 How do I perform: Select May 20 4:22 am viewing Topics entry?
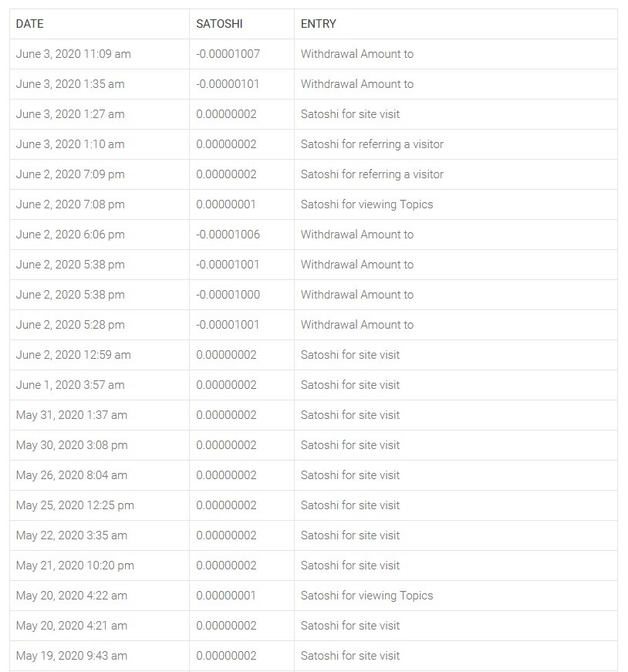click(x=366, y=596)
